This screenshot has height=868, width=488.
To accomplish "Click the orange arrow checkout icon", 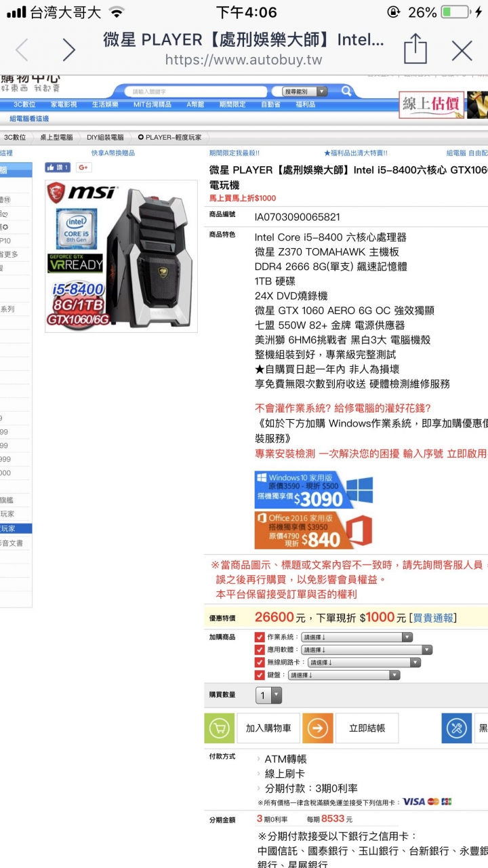I will (x=317, y=728).
